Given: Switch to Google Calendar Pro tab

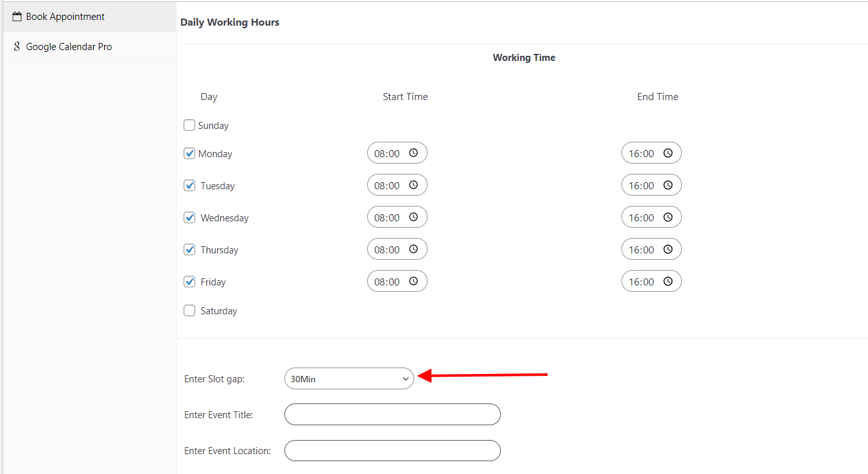Looking at the screenshot, I should coord(69,47).
